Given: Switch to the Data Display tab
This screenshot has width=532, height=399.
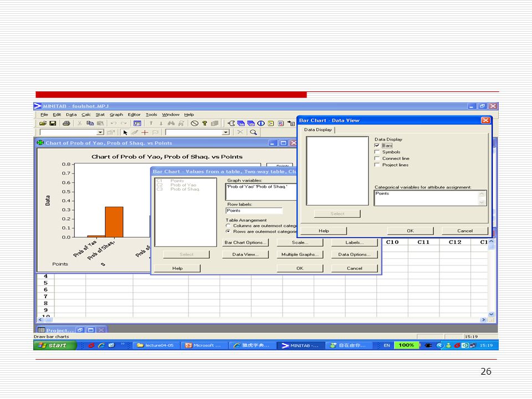Looking at the screenshot, I should pos(318,130).
